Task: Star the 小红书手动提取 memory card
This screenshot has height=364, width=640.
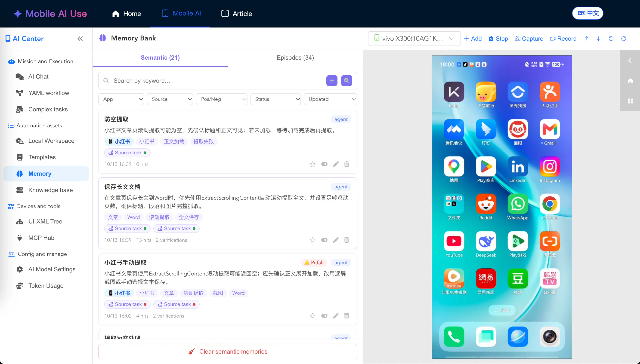Action: 312,316
